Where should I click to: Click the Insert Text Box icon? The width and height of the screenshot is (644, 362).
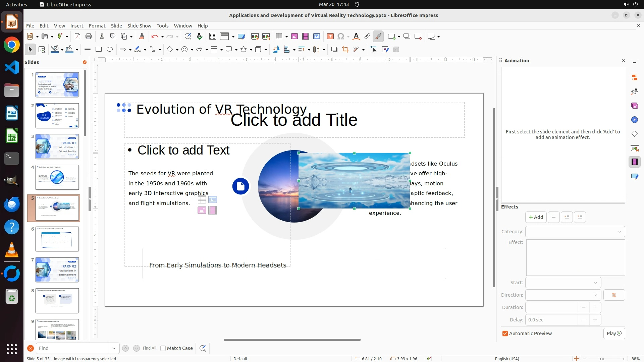330,37
